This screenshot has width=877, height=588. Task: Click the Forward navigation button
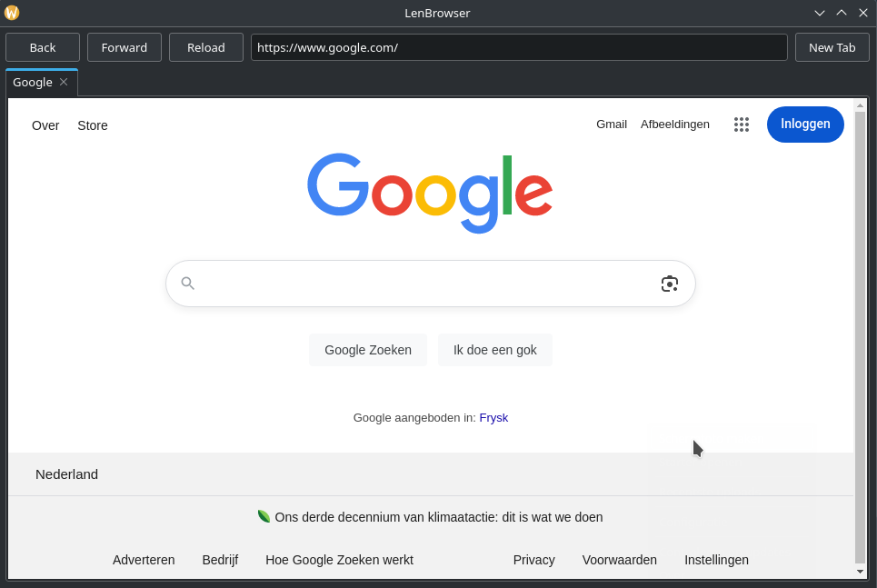(x=125, y=47)
